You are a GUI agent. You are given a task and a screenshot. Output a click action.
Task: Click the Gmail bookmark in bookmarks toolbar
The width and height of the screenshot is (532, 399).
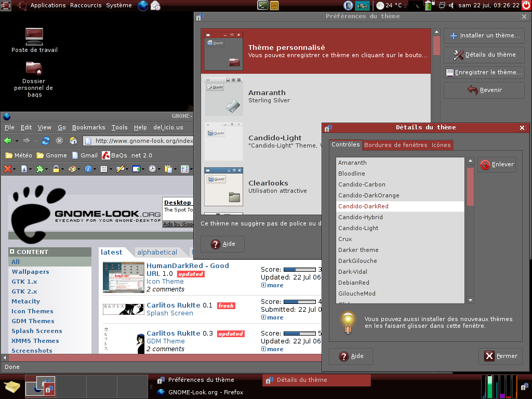click(x=85, y=155)
